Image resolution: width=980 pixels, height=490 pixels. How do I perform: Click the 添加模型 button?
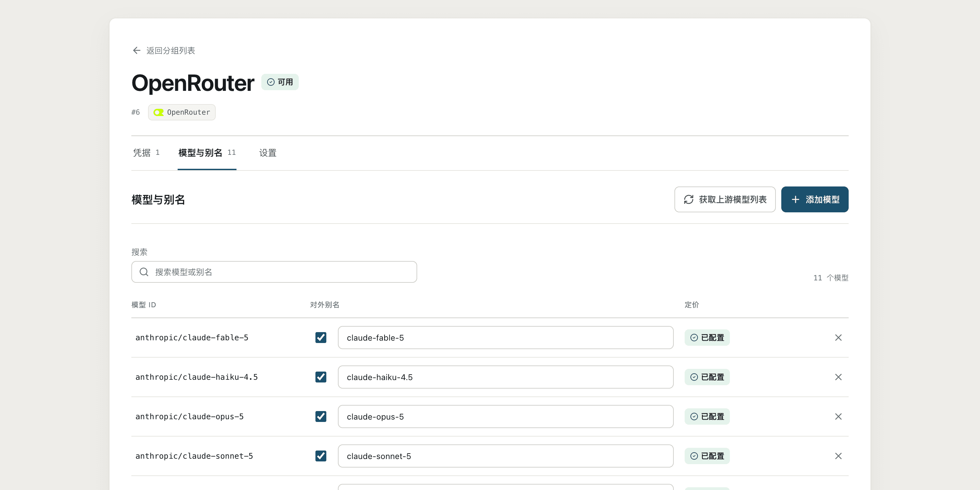click(815, 199)
